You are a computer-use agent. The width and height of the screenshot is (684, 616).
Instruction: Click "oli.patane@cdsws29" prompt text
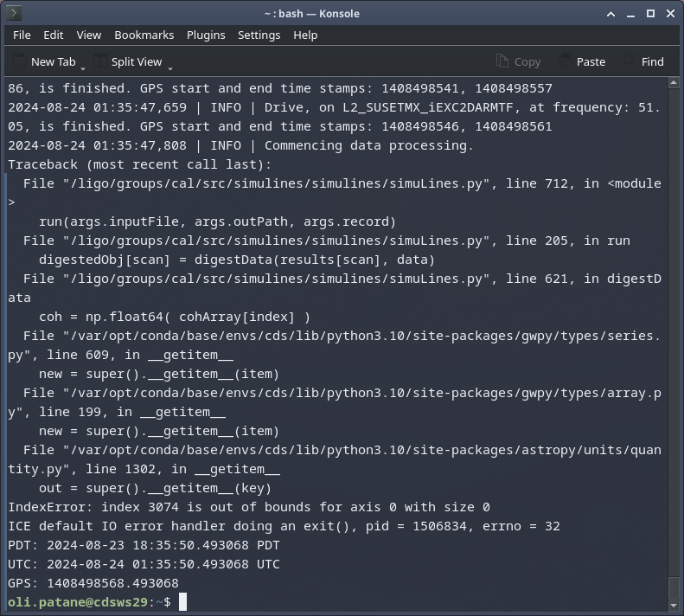[x=78, y=602]
